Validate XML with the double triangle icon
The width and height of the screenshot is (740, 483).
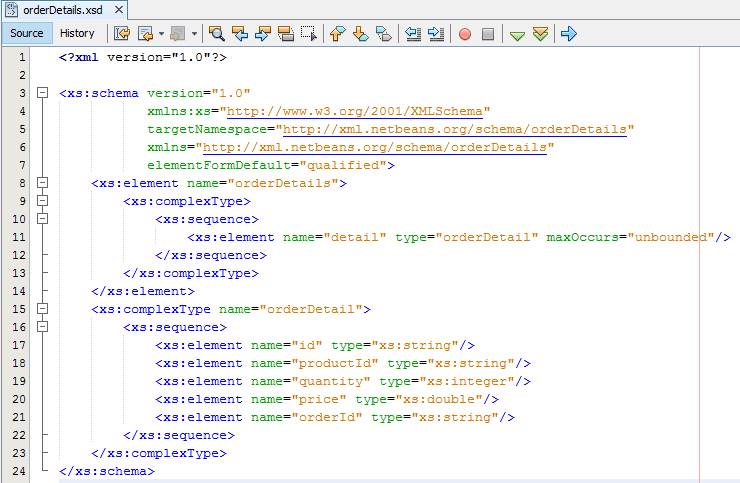540,34
